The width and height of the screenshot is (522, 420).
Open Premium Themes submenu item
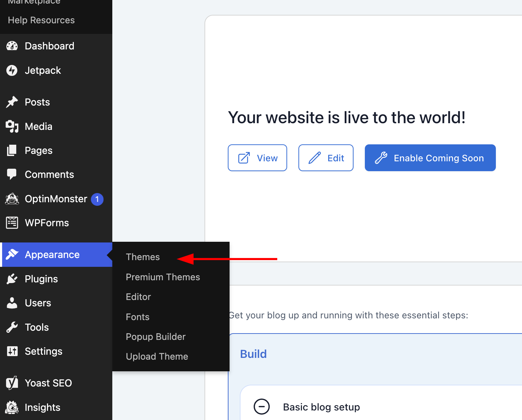[x=163, y=277]
